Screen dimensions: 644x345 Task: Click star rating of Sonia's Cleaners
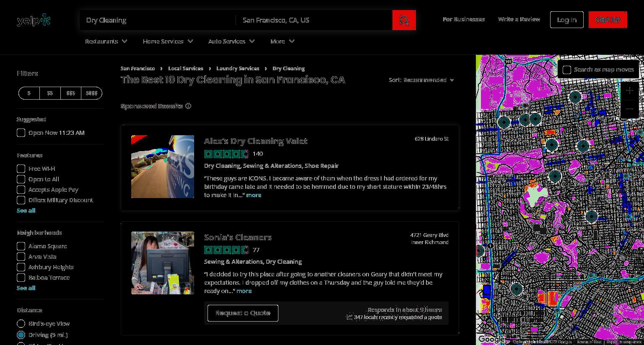click(x=226, y=250)
